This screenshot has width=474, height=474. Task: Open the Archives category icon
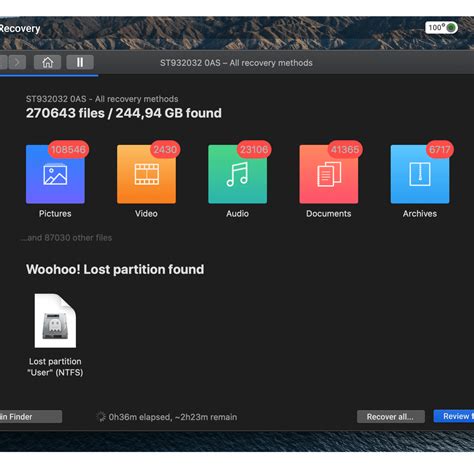click(x=420, y=174)
